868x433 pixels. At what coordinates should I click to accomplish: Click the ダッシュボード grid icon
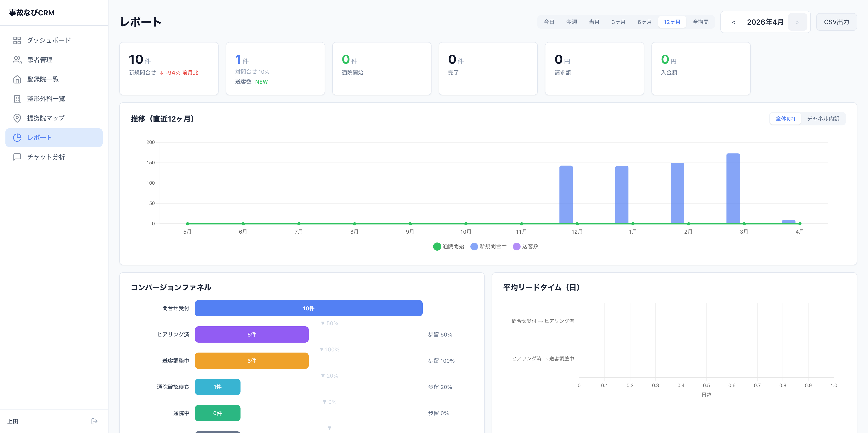(17, 40)
